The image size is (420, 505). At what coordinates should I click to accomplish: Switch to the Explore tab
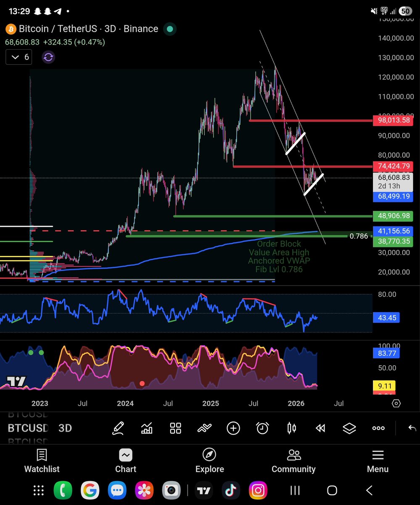click(209, 460)
